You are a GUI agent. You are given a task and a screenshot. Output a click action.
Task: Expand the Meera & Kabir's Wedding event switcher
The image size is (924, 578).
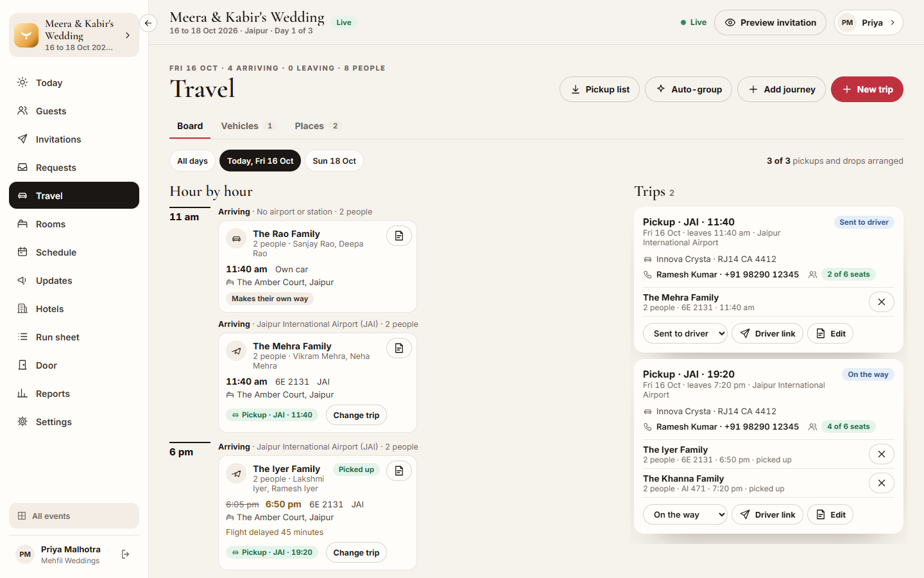pos(74,35)
